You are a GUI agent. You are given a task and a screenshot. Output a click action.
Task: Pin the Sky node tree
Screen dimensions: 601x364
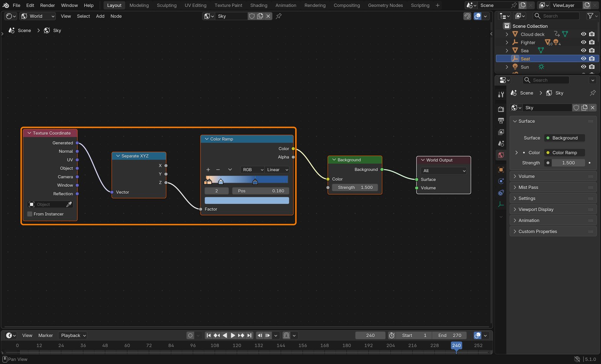(x=279, y=16)
